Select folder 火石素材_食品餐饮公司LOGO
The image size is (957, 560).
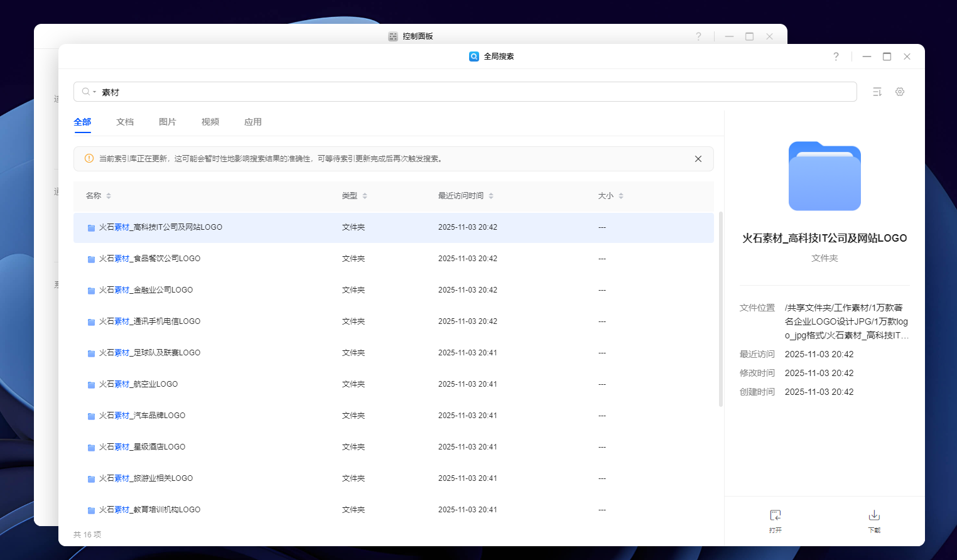pos(394,259)
